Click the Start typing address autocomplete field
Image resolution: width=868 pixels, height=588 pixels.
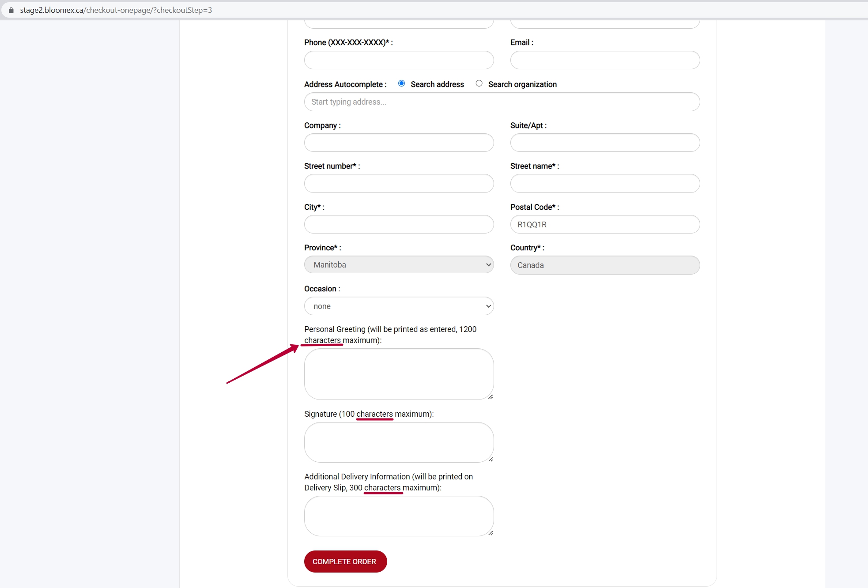(x=502, y=102)
